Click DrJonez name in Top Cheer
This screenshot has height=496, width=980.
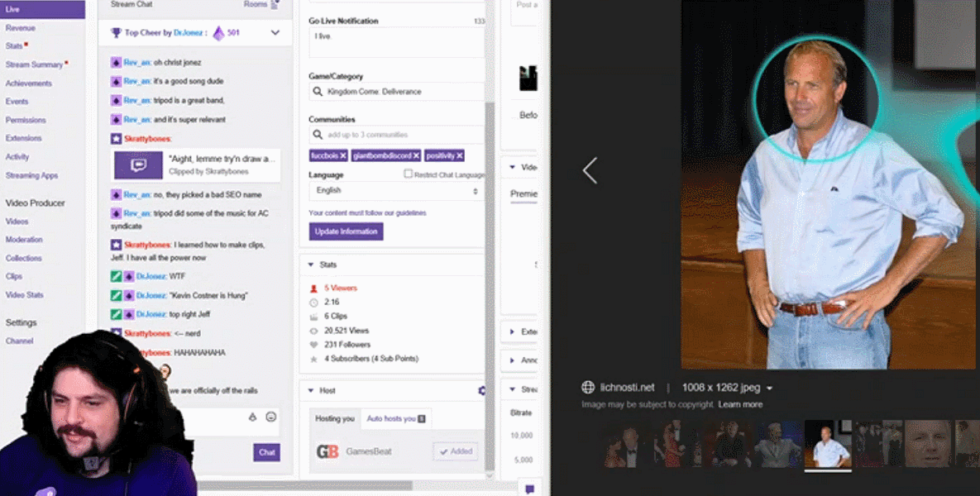pos(188,32)
